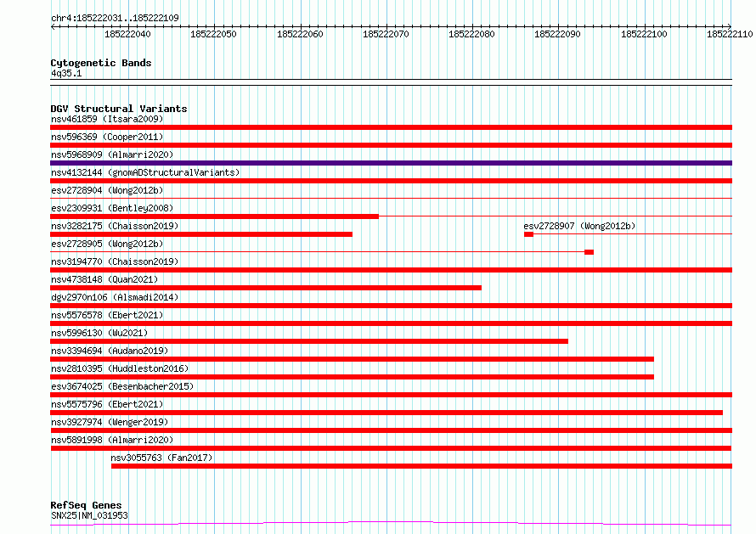
Task: Click the red bar under nsv5576578
Action: 391,323
